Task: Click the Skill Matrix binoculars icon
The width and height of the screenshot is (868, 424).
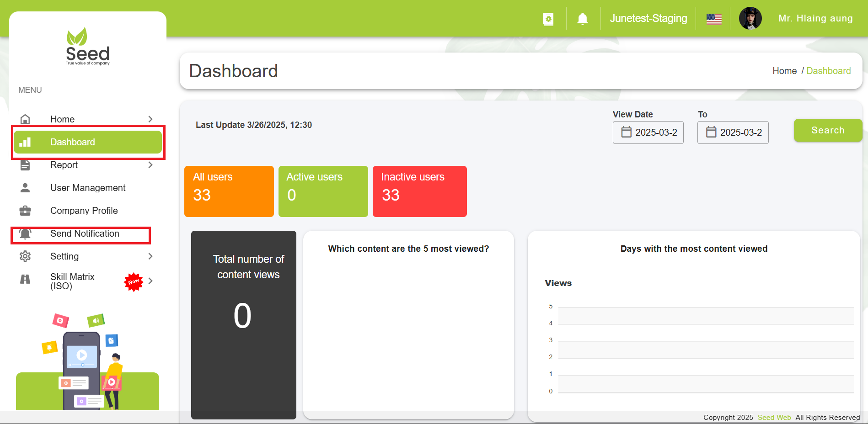Action: click(25, 279)
